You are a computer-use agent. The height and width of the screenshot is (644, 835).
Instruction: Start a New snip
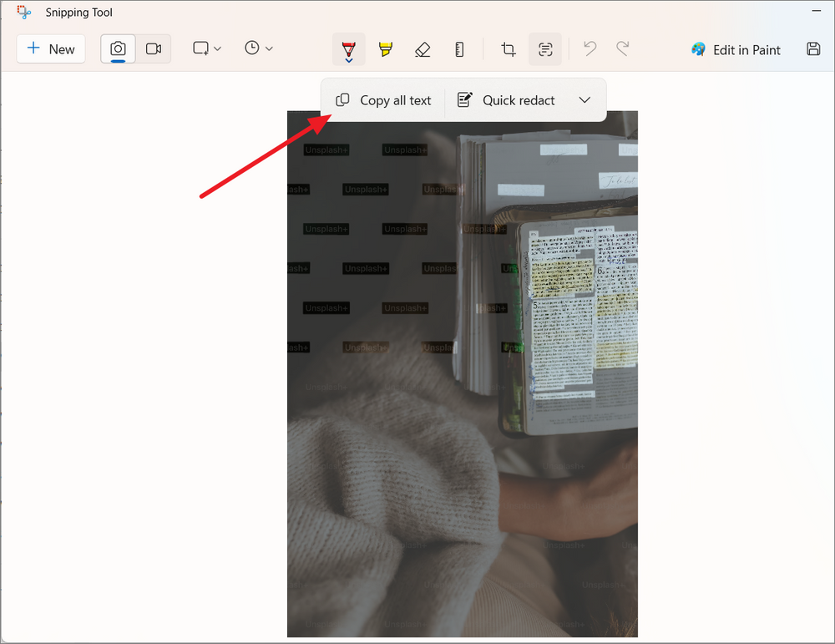(50, 48)
